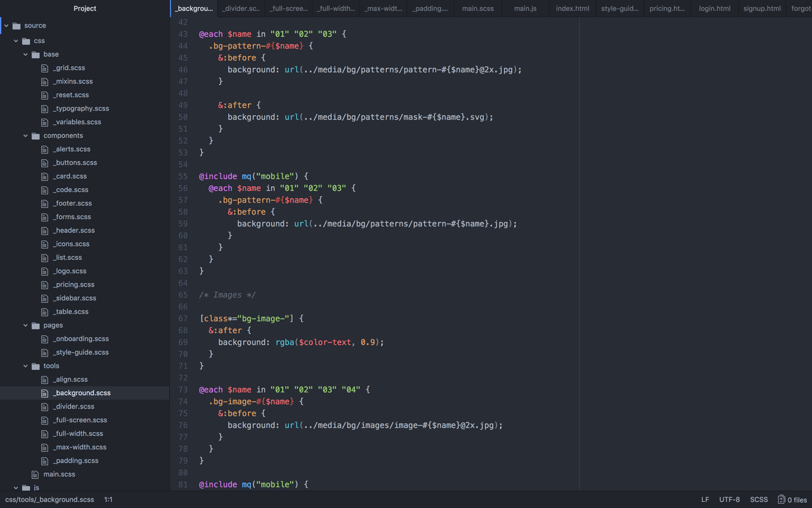Click the file icon beside _pricing.scss
This screenshot has width=812, height=508.
[x=45, y=284]
